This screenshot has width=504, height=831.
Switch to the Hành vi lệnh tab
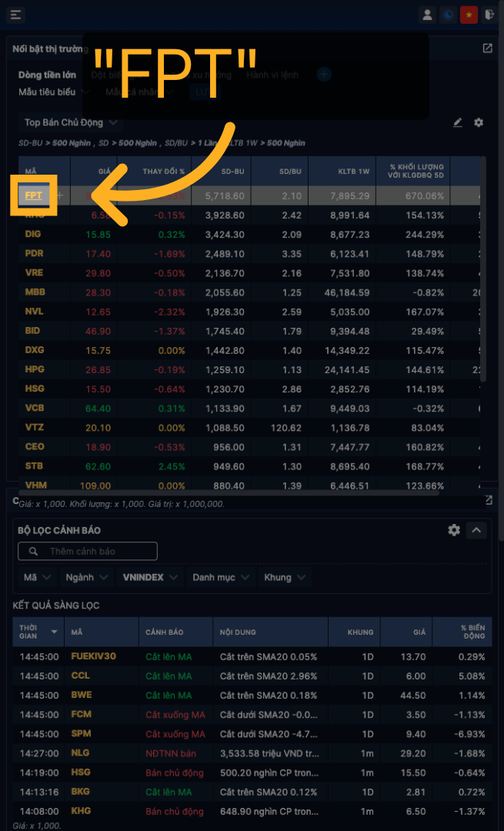pos(272,75)
